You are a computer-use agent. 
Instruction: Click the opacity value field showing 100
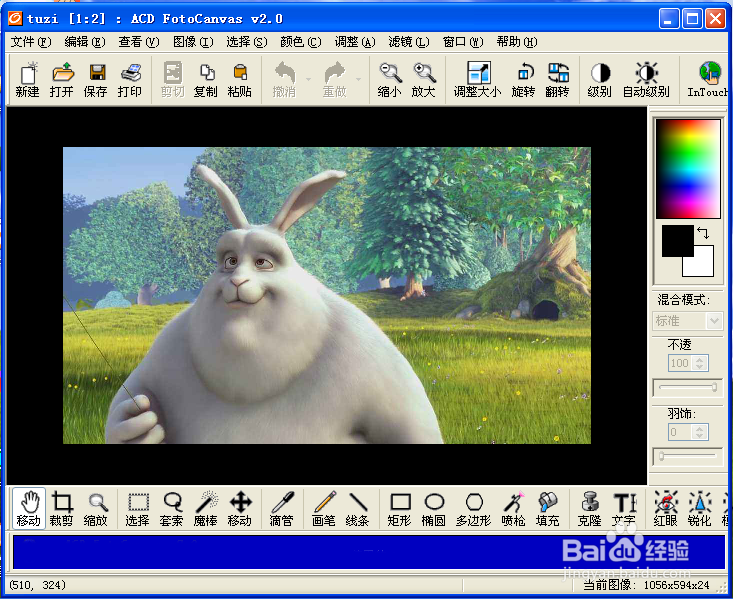pos(681,363)
